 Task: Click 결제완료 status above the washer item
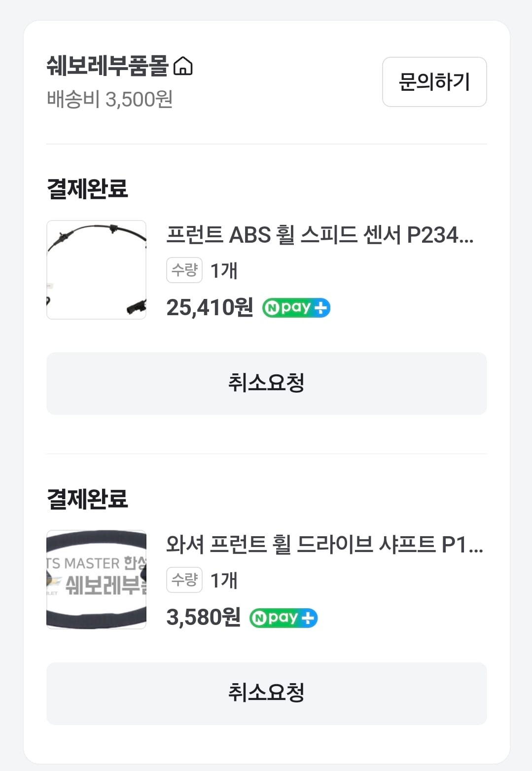pyautogui.click(x=87, y=498)
